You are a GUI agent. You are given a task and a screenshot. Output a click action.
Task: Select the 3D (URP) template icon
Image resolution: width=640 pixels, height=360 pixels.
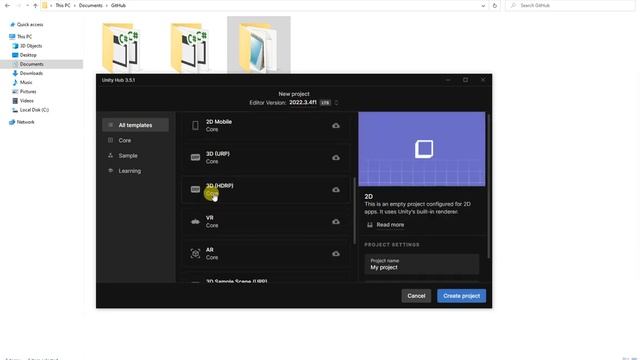point(195,158)
